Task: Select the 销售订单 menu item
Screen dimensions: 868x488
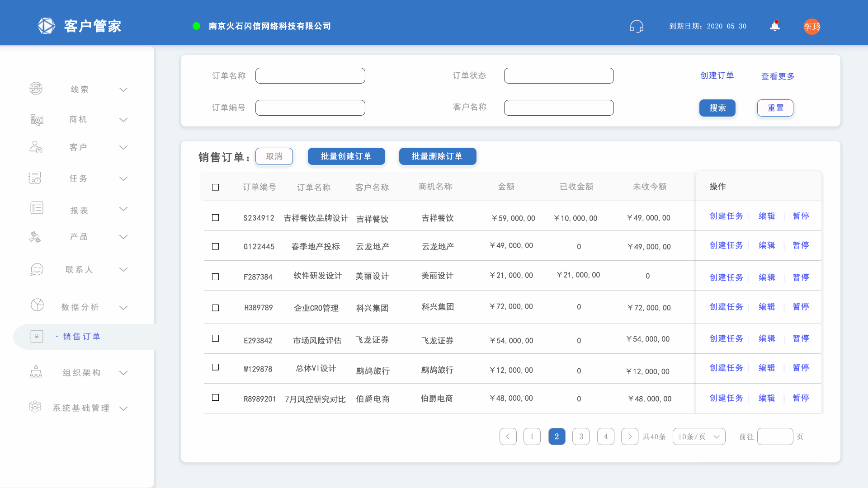Action: [x=82, y=337]
